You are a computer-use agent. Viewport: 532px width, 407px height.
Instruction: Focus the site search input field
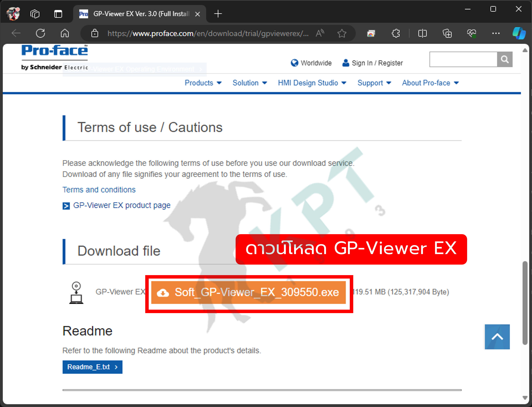[x=463, y=59]
